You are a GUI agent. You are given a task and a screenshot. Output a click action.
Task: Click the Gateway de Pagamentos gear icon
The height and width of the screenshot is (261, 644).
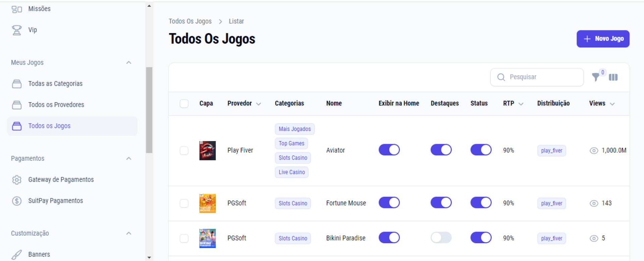point(16,180)
